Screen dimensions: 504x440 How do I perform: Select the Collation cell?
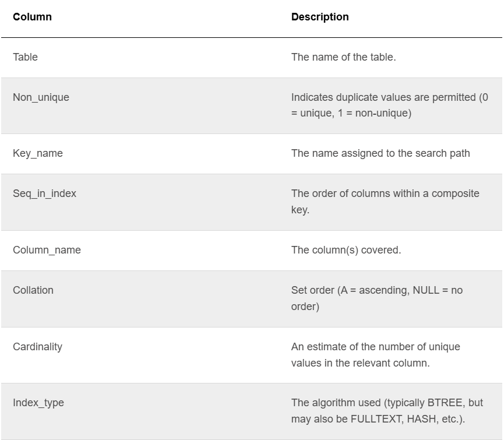click(x=33, y=290)
